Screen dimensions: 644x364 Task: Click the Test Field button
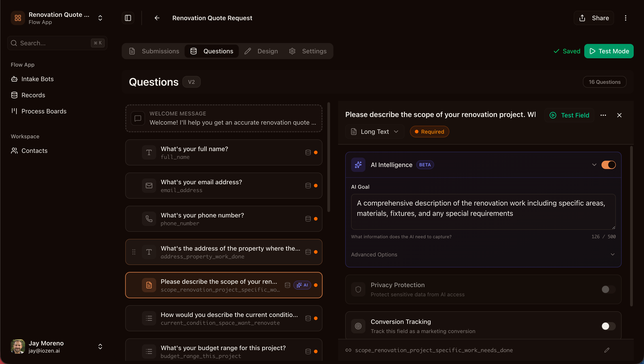click(569, 115)
